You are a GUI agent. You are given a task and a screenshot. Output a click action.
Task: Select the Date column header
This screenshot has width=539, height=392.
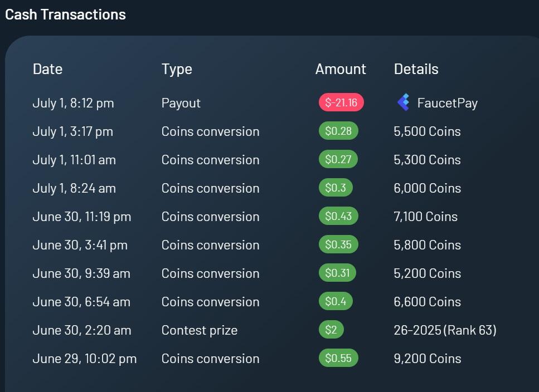pos(48,70)
